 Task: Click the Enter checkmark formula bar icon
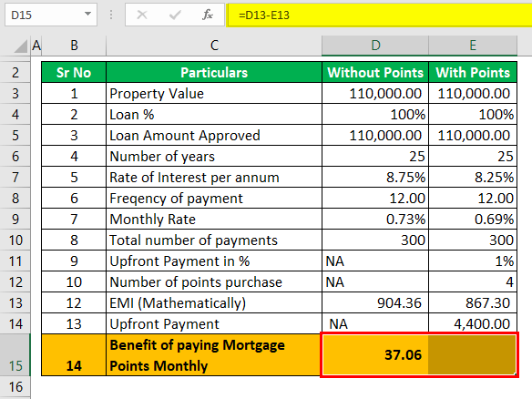point(175,15)
